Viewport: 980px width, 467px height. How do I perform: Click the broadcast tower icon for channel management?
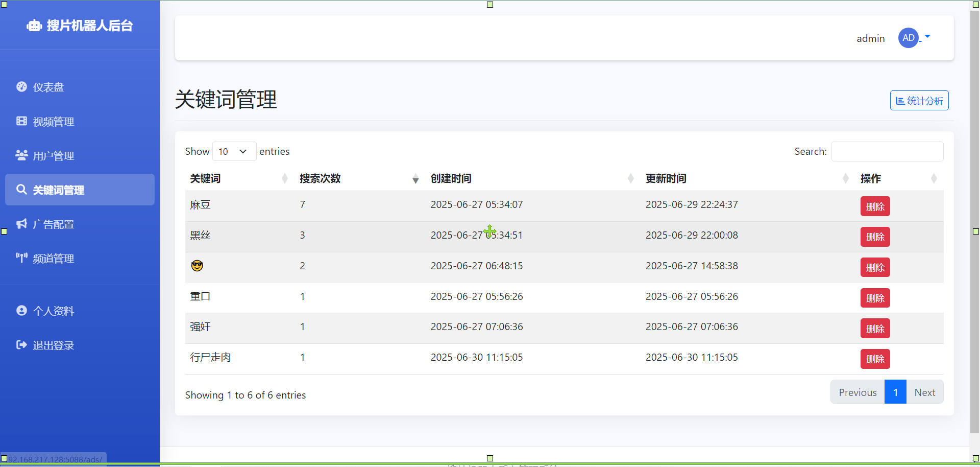click(x=21, y=258)
